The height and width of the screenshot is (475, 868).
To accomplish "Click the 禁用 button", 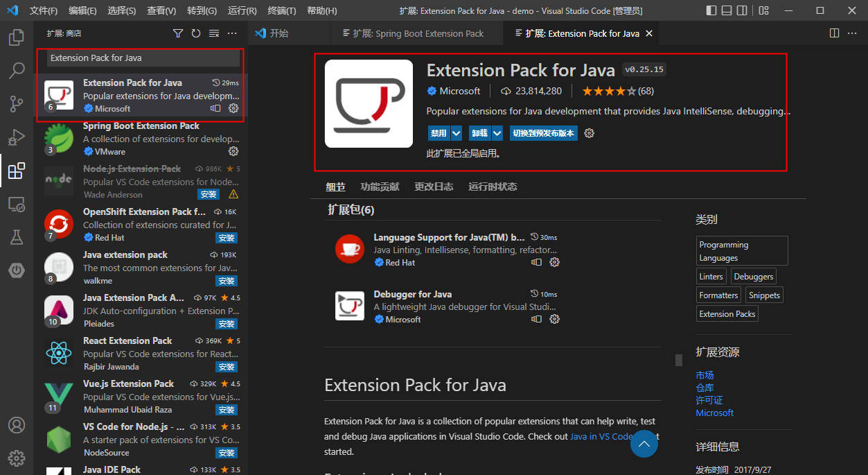I will pyautogui.click(x=439, y=133).
